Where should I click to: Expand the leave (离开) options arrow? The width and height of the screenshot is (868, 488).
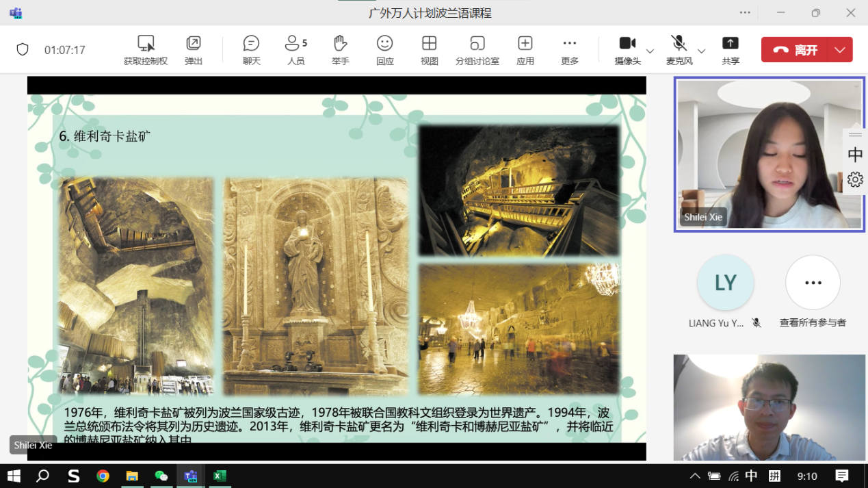[x=840, y=50]
